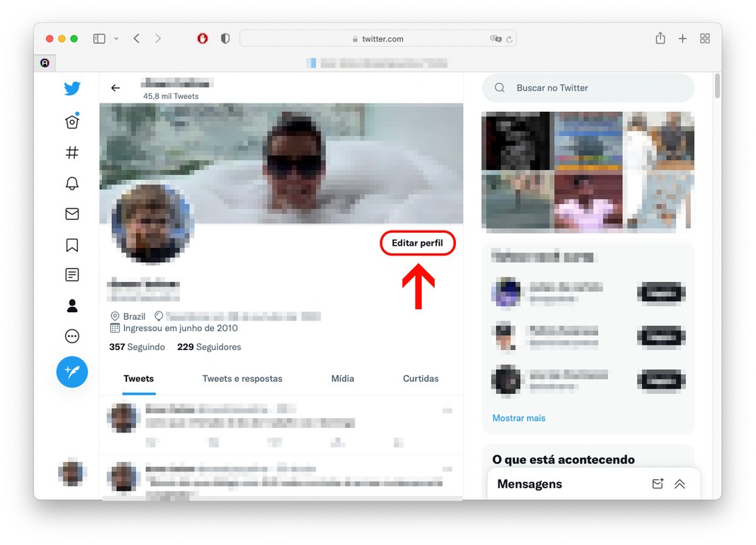Open the Bookmarks icon

72,245
